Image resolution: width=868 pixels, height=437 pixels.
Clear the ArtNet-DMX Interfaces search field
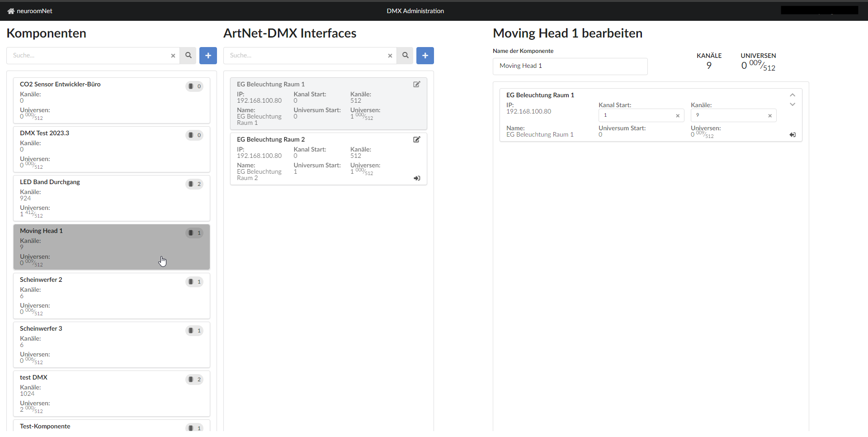pyautogui.click(x=390, y=56)
